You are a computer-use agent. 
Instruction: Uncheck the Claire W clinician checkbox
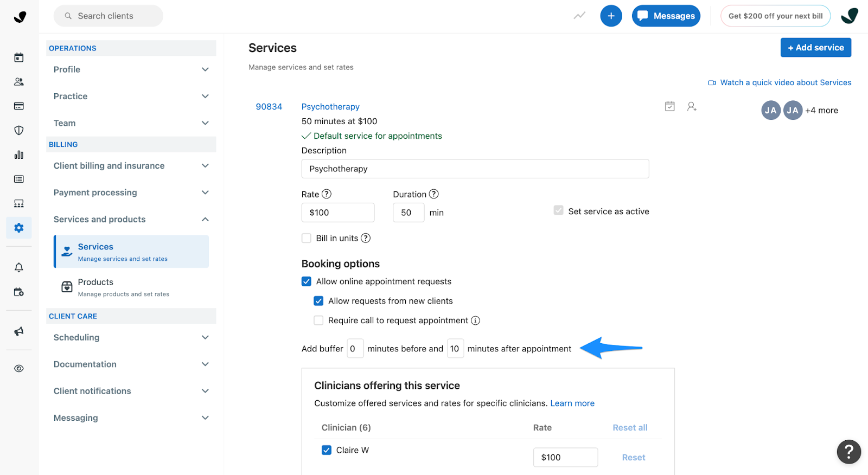tap(327, 450)
